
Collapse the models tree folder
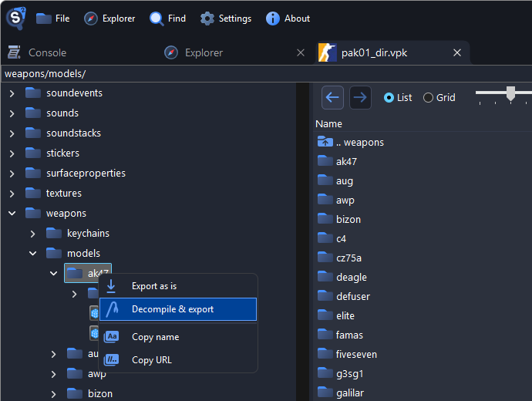[32, 254]
